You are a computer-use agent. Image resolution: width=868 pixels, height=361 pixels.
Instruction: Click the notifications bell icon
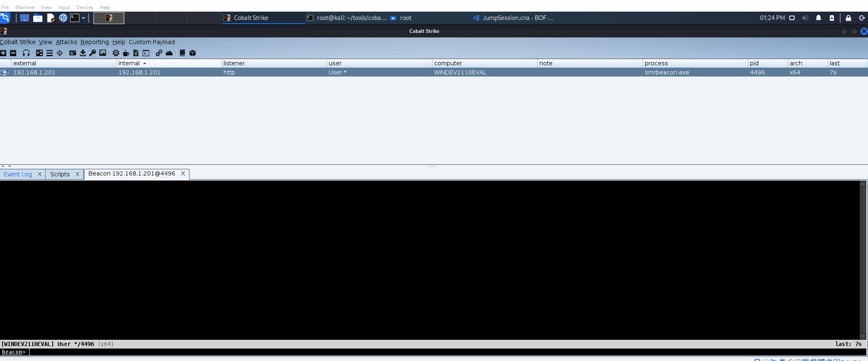pos(819,18)
